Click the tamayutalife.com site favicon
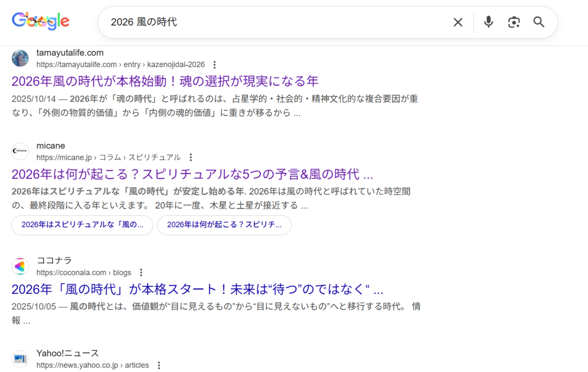 [x=20, y=58]
